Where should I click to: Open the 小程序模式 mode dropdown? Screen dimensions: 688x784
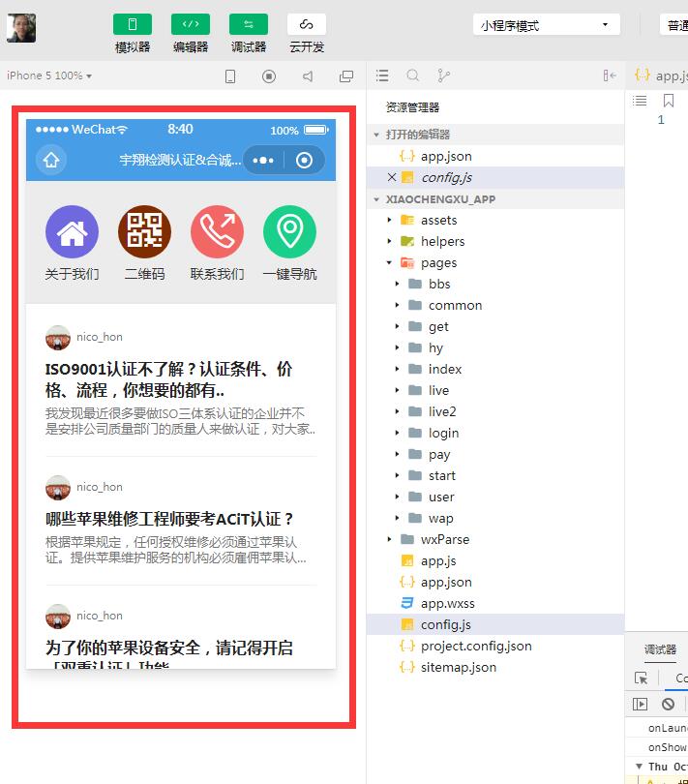pyautogui.click(x=547, y=25)
